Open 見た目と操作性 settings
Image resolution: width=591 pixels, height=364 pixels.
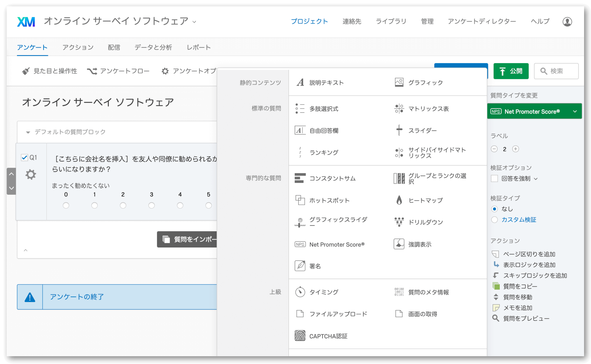pos(50,71)
